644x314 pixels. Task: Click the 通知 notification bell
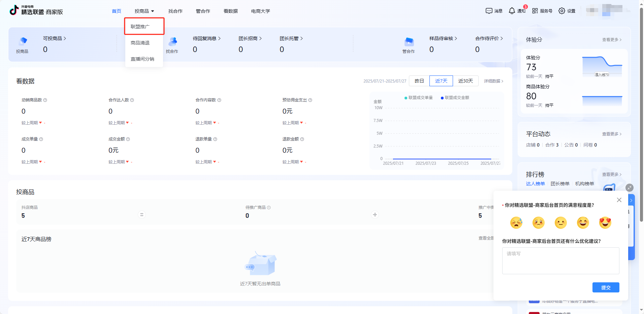click(512, 11)
